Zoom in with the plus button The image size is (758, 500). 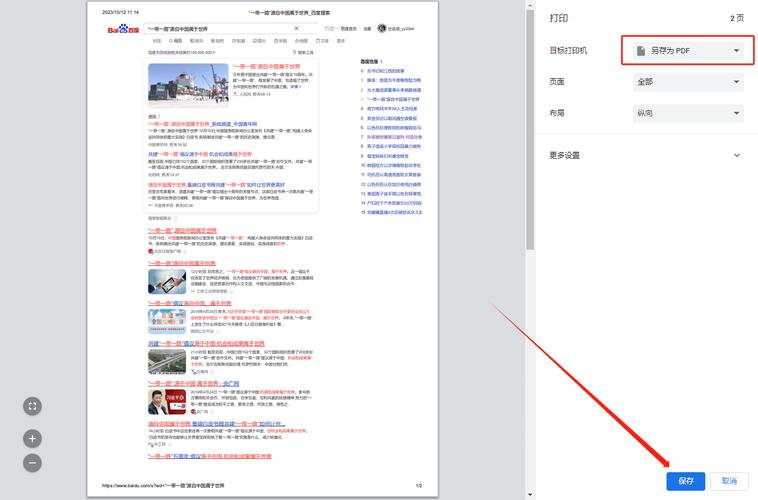pyautogui.click(x=32, y=438)
